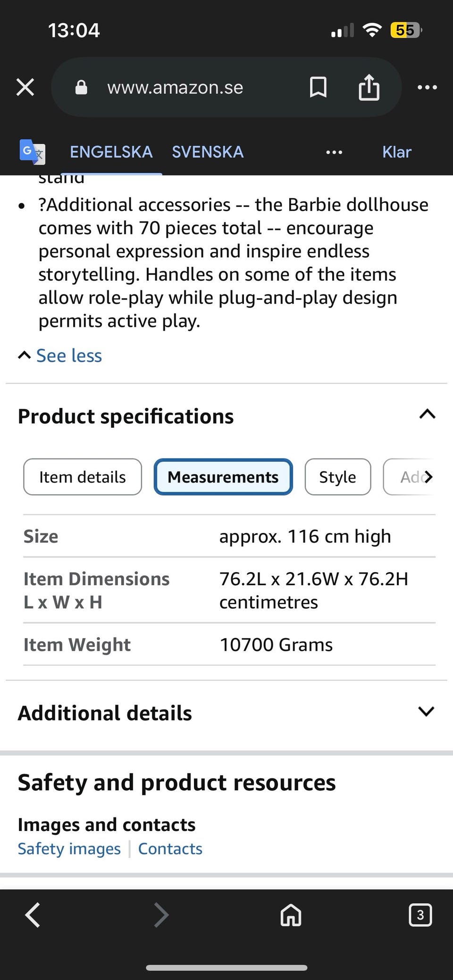Tap the share icon in address bar
Screen dimensions: 453x980
tap(369, 87)
